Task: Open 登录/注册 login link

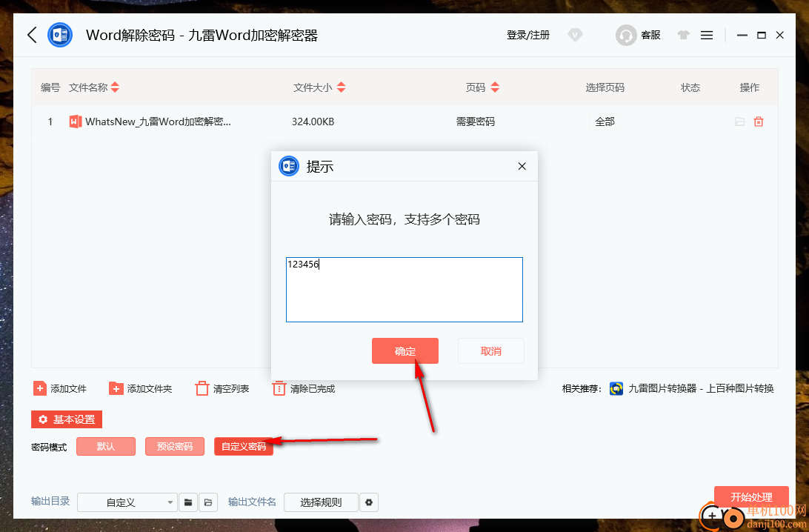Action: 527,35
